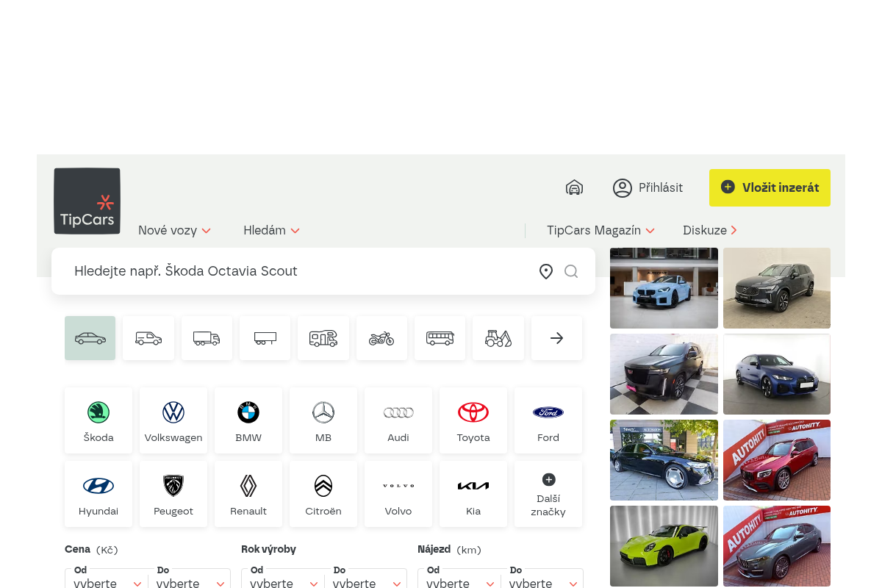This screenshot has height=588, width=882.
Task: Click the Vložit inzerát button
Action: tap(770, 187)
